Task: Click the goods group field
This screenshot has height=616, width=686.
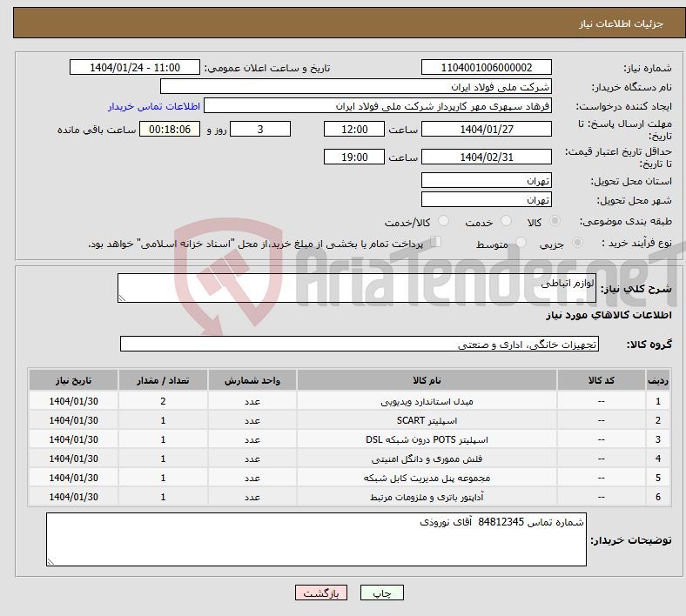Action: coord(360,344)
